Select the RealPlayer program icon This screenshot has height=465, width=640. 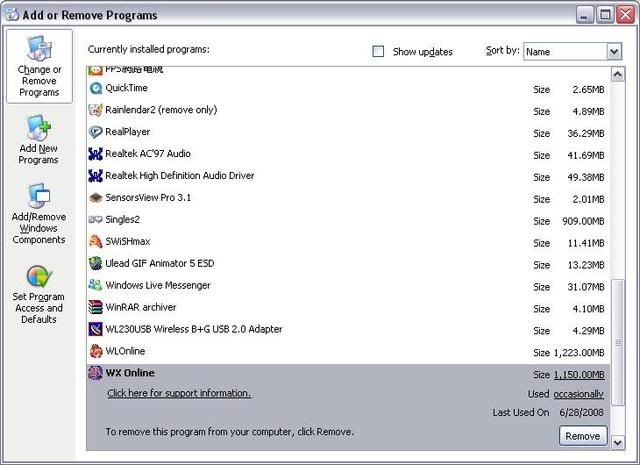coord(96,132)
